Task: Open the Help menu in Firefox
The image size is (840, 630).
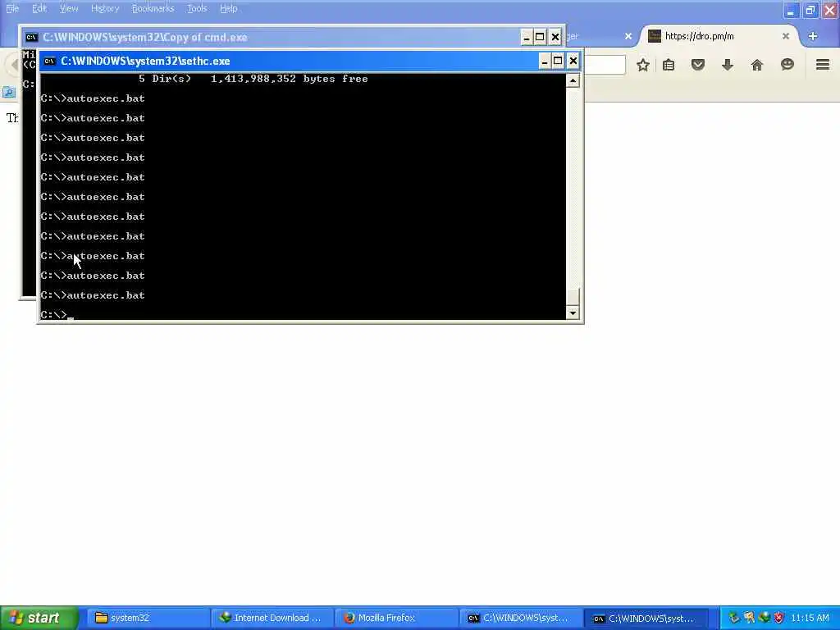Action: click(228, 8)
